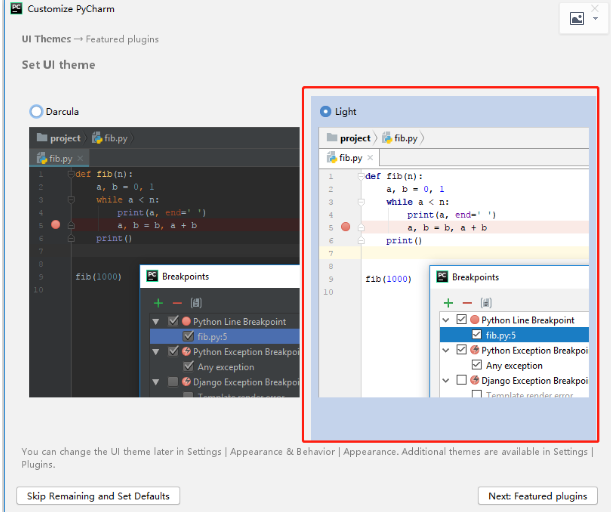Open the dropdown arrow beside image icon

point(595,18)
